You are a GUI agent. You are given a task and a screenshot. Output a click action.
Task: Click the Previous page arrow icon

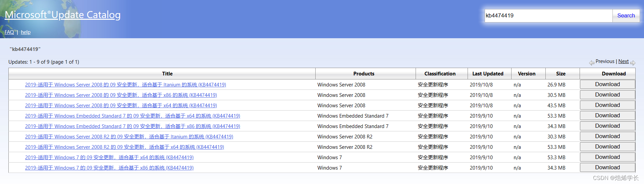click(592, 63)
